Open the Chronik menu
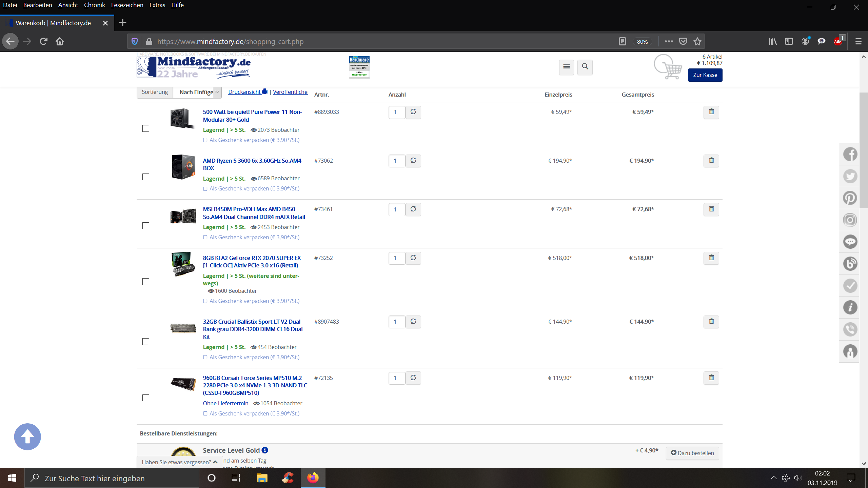Image resolution: width=868 pixels, height=488 pixels. pos(94,5)
